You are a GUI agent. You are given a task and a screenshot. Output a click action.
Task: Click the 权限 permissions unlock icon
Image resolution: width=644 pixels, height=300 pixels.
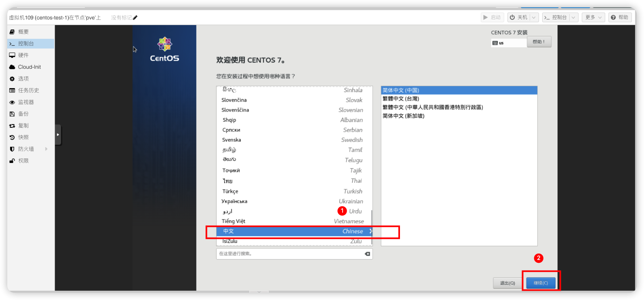[12, 161]
